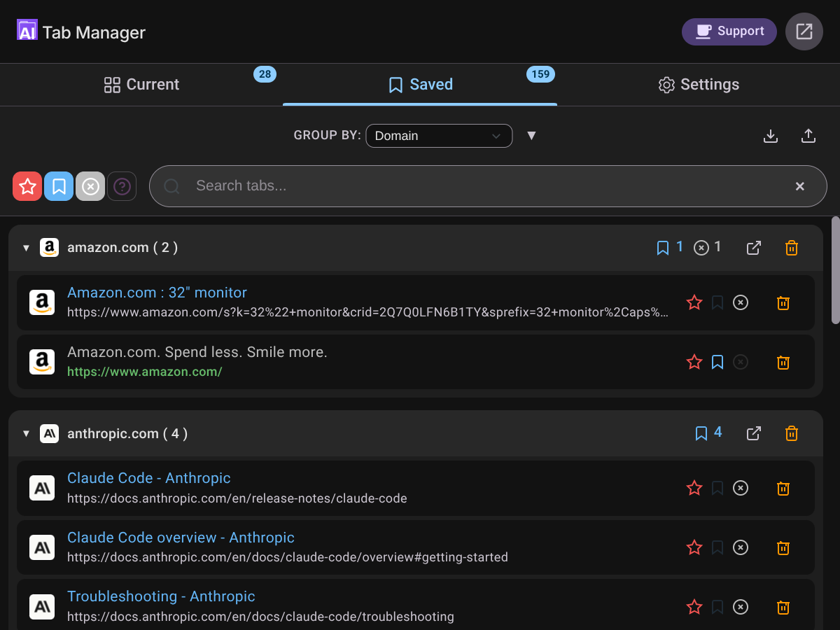Bookmark the Claude Code overview tab
Image resolution: width=840 pixels, height=630 pixels.
717,547
